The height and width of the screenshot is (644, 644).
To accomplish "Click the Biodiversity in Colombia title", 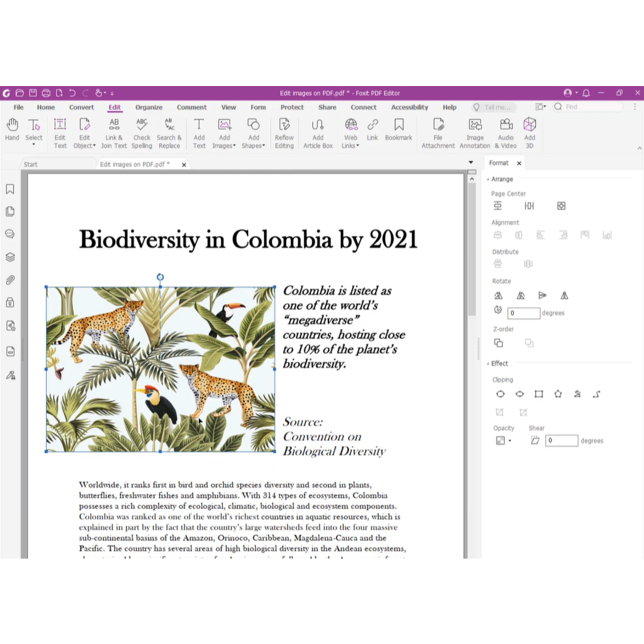I will pos(248,239).
